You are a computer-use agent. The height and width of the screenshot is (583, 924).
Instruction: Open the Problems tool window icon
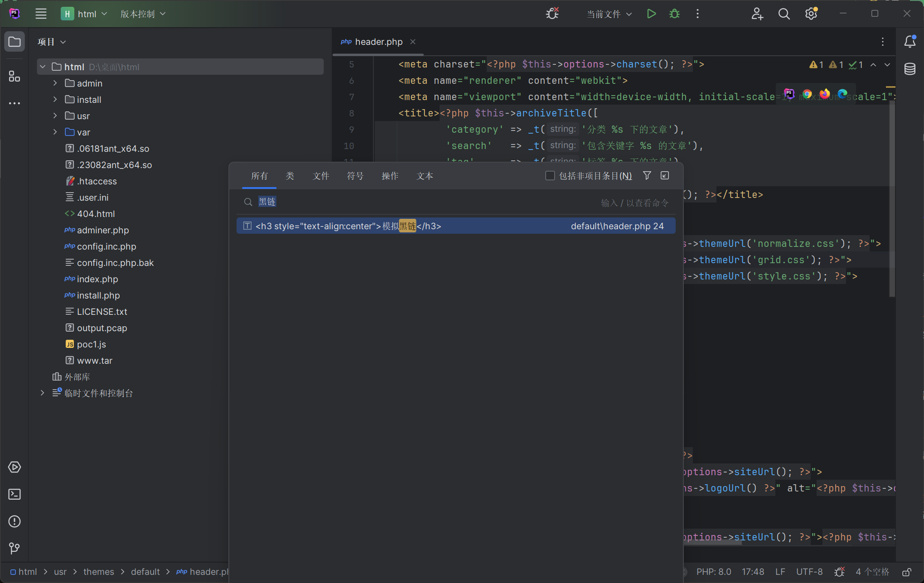[x=15, y=521]
